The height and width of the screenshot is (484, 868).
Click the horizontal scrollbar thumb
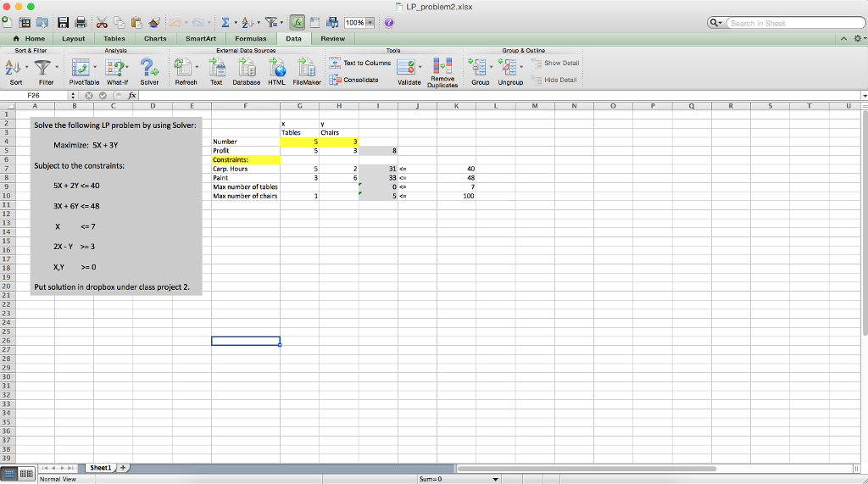pos(587,469)
